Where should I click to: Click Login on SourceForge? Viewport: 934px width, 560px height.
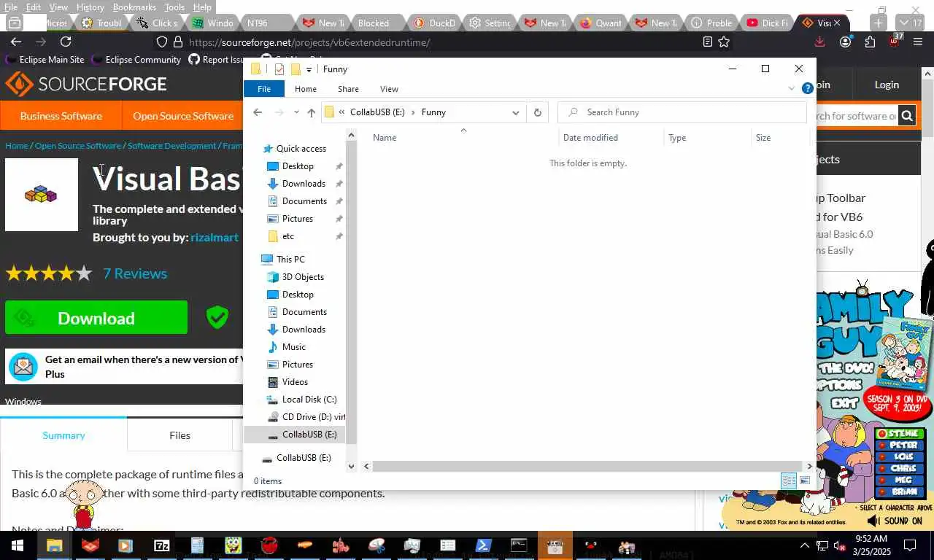tap(887, 85)
